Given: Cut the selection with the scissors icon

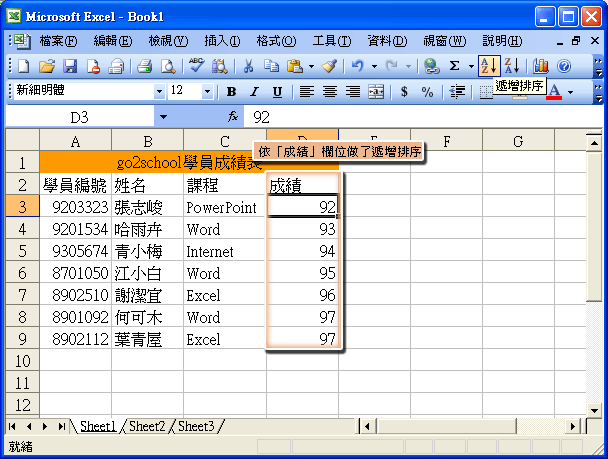Looking at the screenshot, I should tap(248, 67).
